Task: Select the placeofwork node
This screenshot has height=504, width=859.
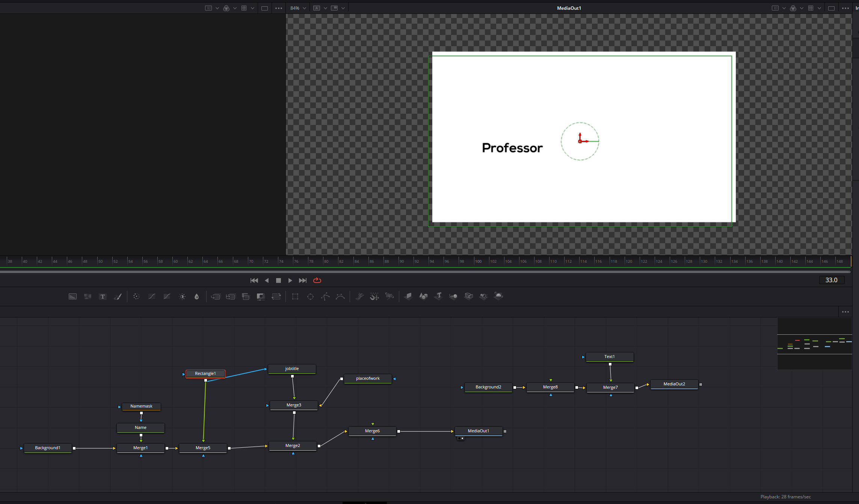Action: coord(368,379)
